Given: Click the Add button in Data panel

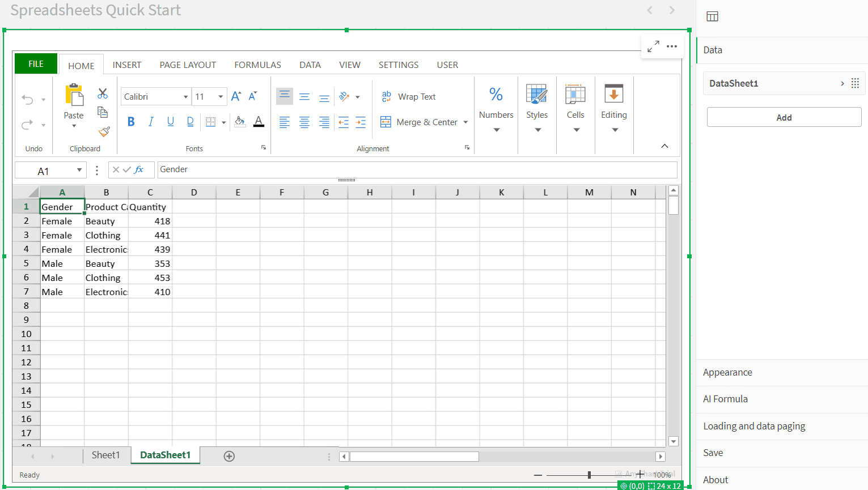Looking at the screenshot, I should pyautogui.click(x=784, y=117).
